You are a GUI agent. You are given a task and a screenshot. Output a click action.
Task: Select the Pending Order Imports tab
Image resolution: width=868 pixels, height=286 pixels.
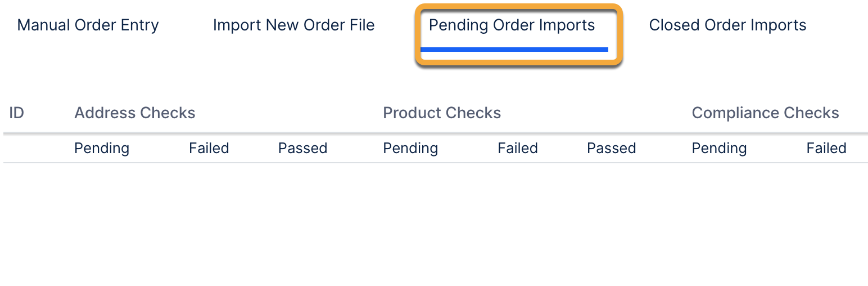tap(512, 25)
